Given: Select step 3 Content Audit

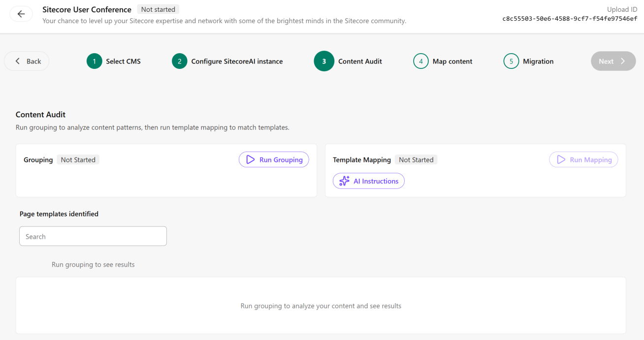Looking at the screenshot, I should pos(348,61).
